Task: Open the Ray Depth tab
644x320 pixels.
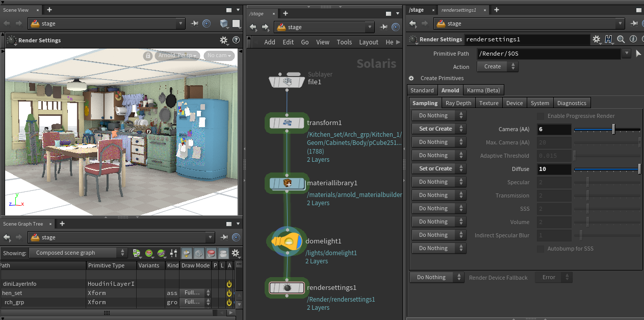Action: point(458,103)
